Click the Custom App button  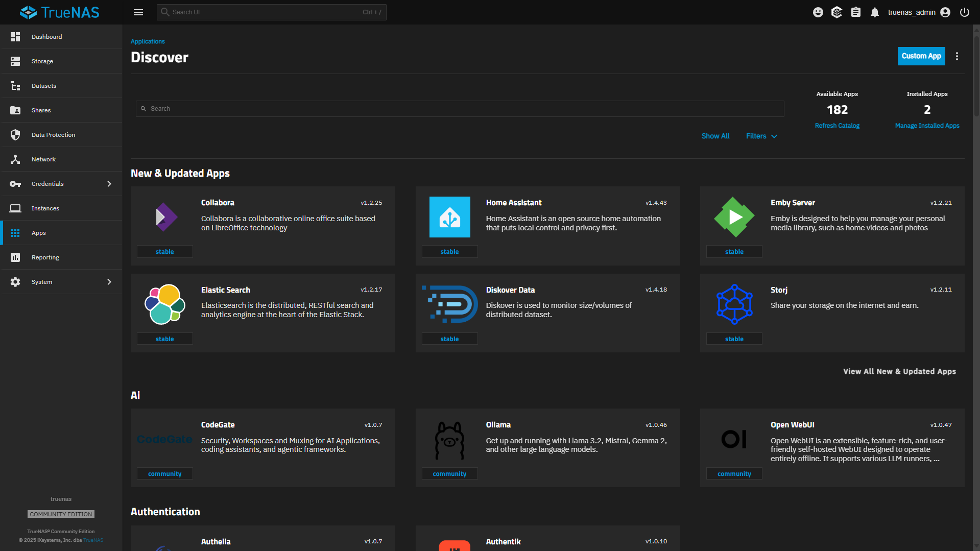point(921,56)
